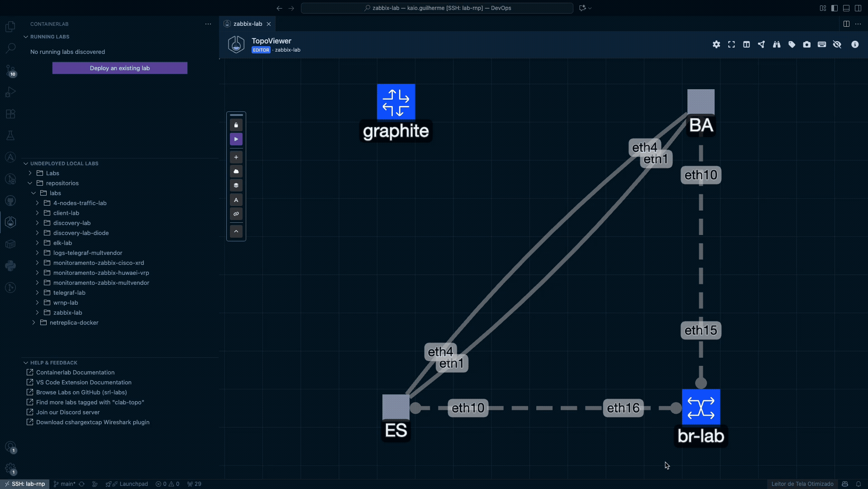
Task: Collapse the floating toolbar with the chevron
Action: (x=236, y=231)
